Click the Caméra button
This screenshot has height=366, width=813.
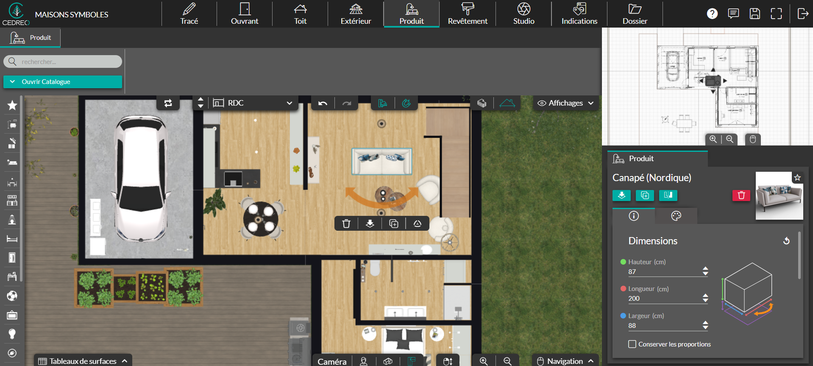pos(332,361)
